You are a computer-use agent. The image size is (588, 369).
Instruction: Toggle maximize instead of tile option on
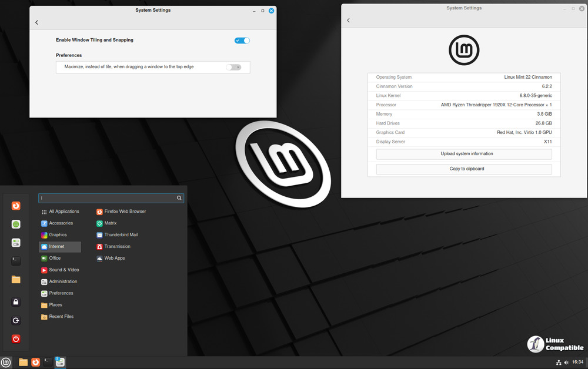pyautogui.click(x=233, y=67)
